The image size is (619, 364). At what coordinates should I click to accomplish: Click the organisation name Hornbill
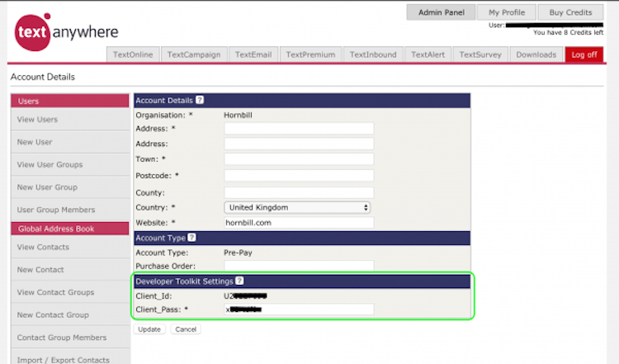[x=238, y=115]
